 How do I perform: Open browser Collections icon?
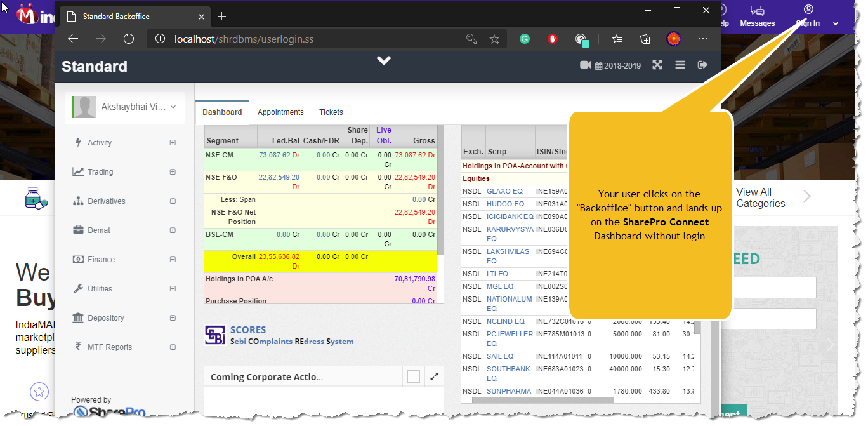645,39
